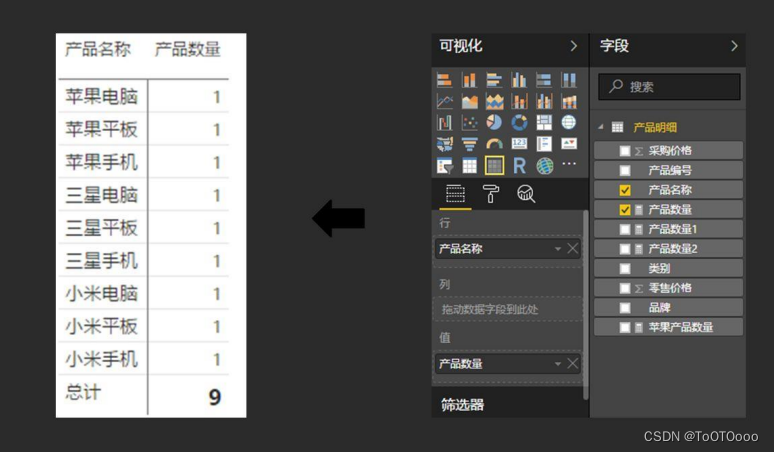This screenshot has height=452, width=774.
Task: Select the clustered bar chart visual
Action: tap(494, 80)
